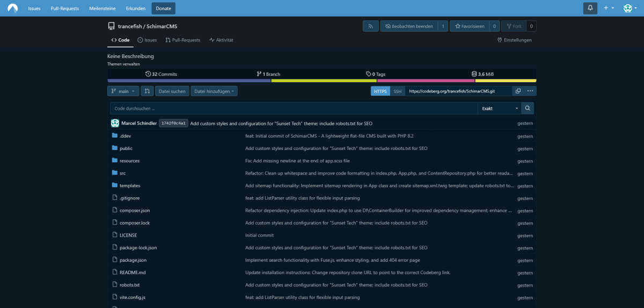
Task: Click the language statistics color bar
Action: pos(321,81)
